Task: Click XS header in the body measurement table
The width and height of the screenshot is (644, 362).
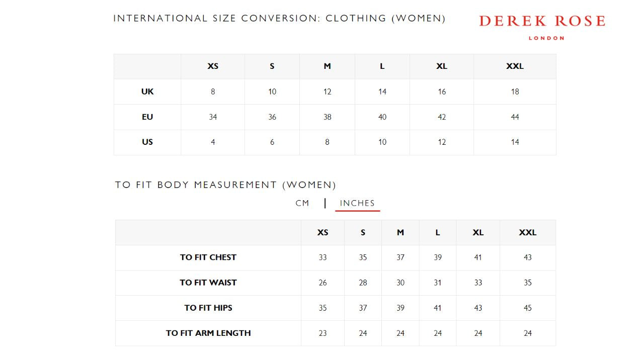Action: 323,232
